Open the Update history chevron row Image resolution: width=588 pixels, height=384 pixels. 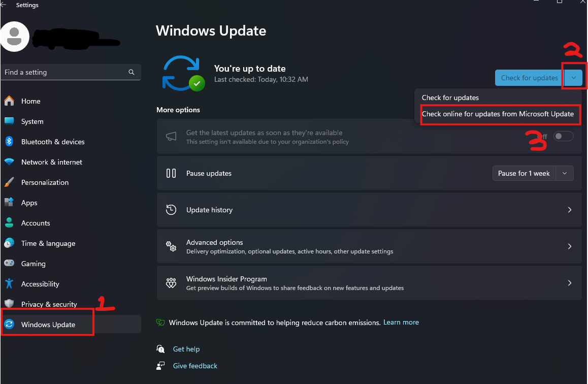569,210
